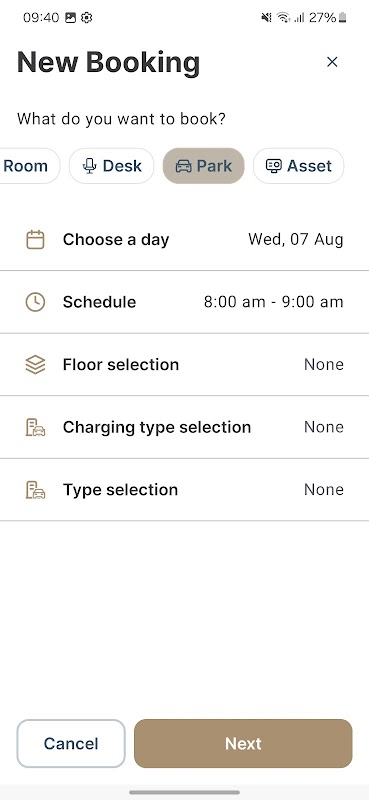The image size is (369, 800).
Task: Tap the settings gear in status bar
Action: pos(87,18)
